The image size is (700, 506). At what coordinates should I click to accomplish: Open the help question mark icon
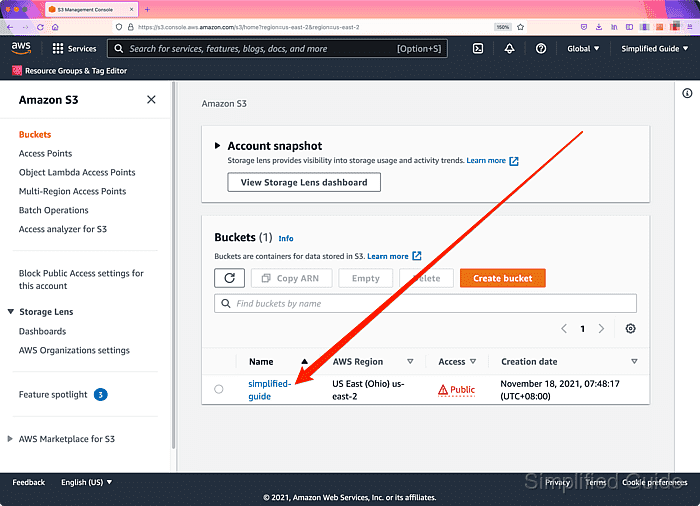[x=541, y=49]
